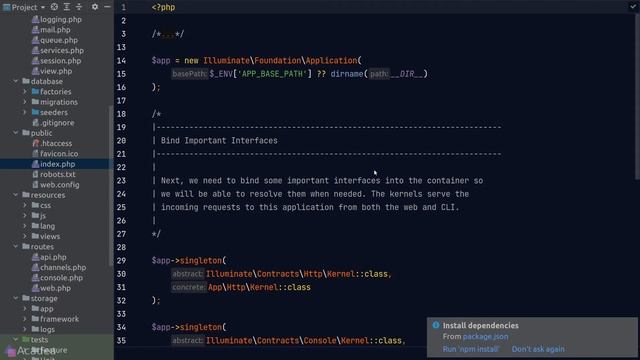The width and height of the screenshot is (640, 360).
Task: Click the Project tree scrollbar
Action: 111,186
